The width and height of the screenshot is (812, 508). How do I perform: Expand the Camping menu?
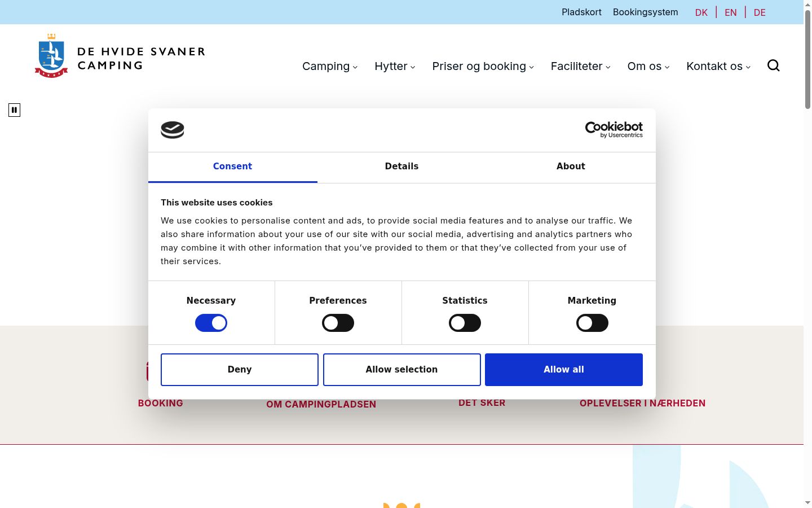[x=330, y=66]
